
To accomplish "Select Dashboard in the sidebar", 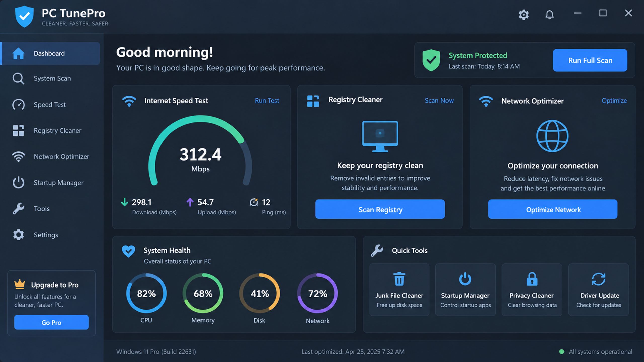I will tap(50, 53).
